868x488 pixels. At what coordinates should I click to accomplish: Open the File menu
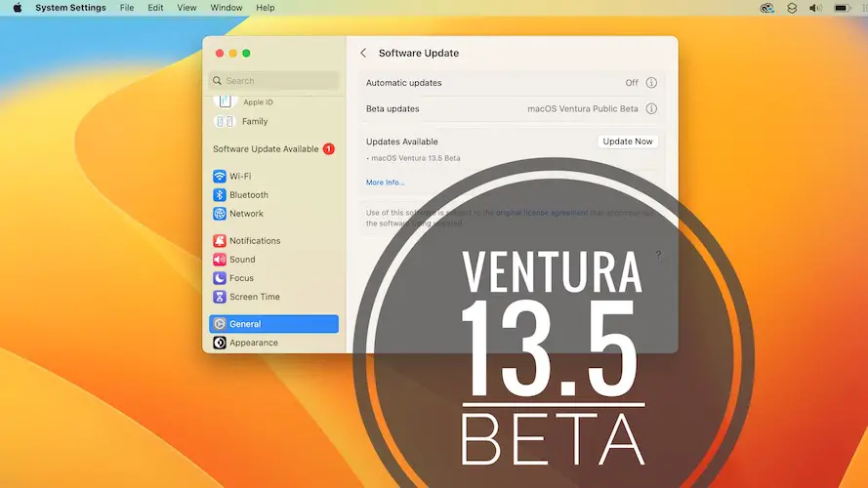(x=127, y=8)
